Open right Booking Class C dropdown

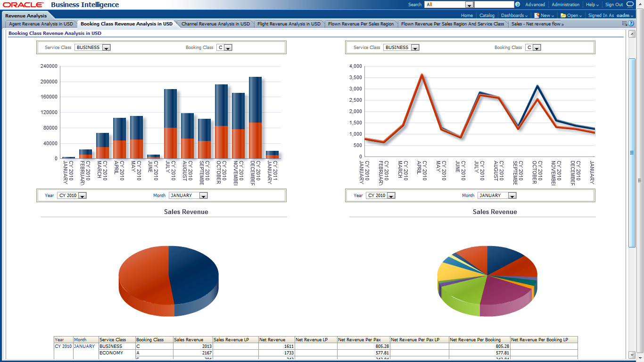tap(537, 48)
